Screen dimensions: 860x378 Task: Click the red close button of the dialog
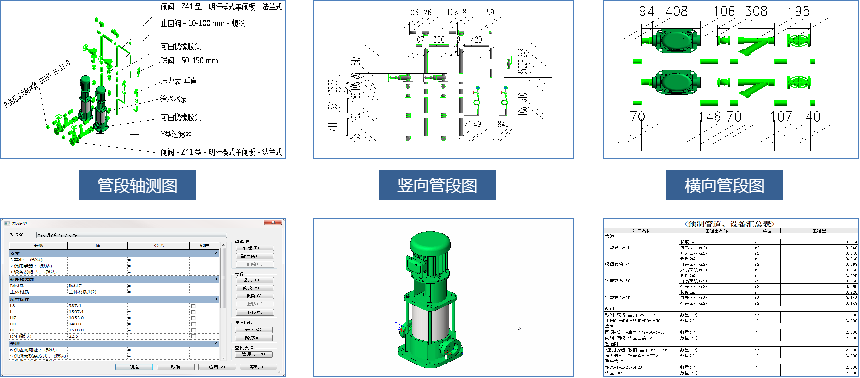pos(273,222)
